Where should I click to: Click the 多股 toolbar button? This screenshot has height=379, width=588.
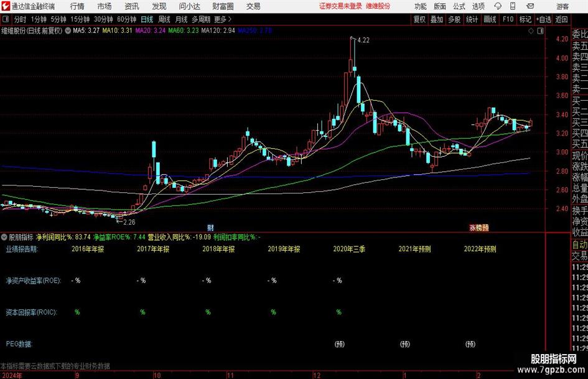pos(454,19)
